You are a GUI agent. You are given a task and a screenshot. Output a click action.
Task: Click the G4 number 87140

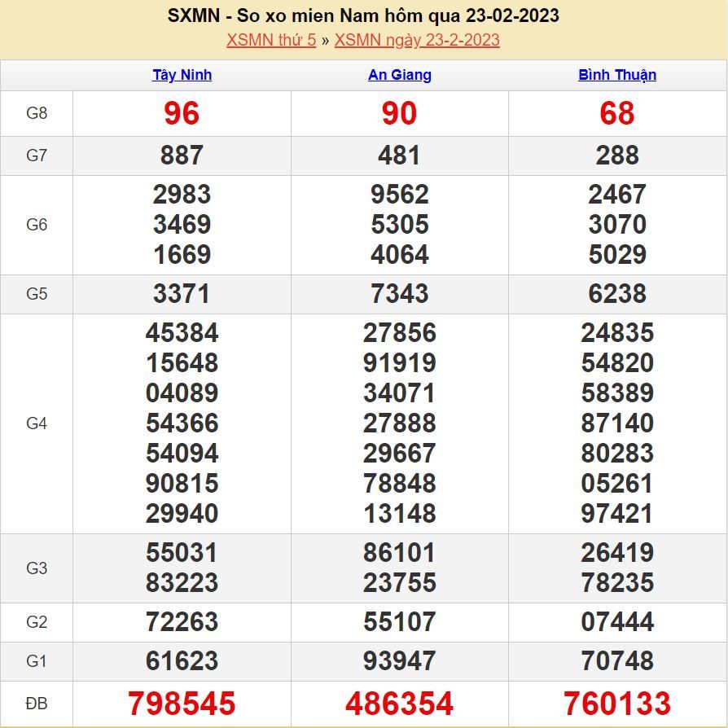click(617, 423)
